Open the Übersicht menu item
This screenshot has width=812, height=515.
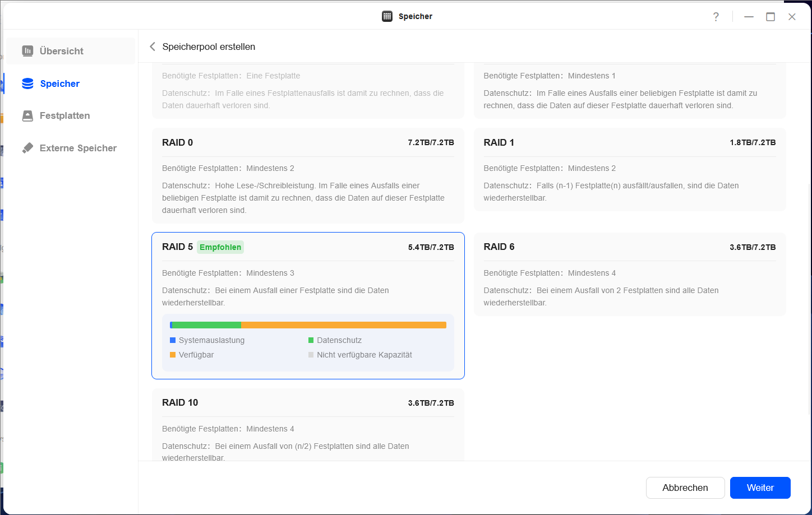tap(62, 51)
